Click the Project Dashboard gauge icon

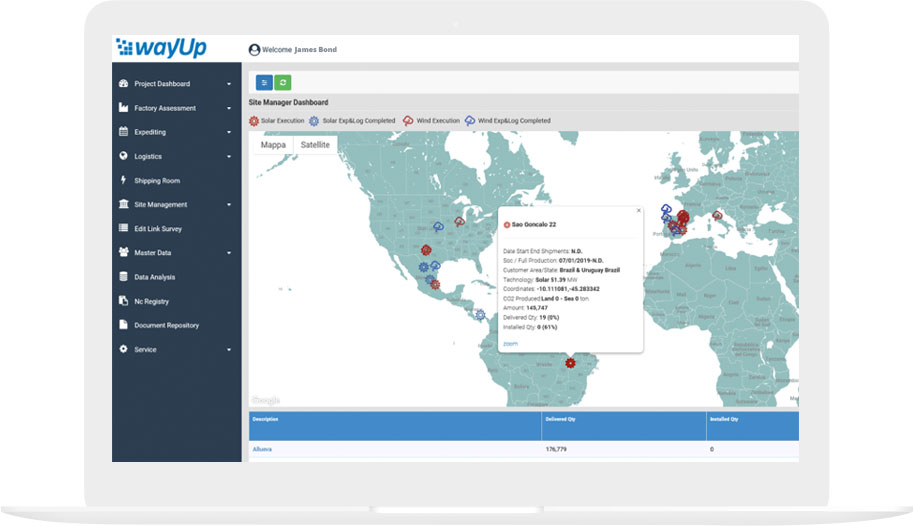coord(123,83)
